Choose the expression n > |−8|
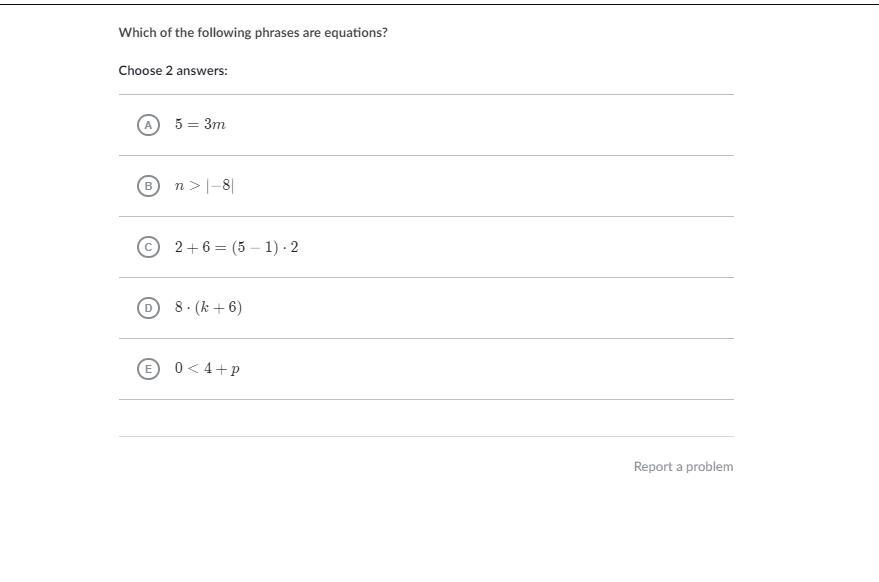Screen dimensions: 879x582 (x=204, y=186)
